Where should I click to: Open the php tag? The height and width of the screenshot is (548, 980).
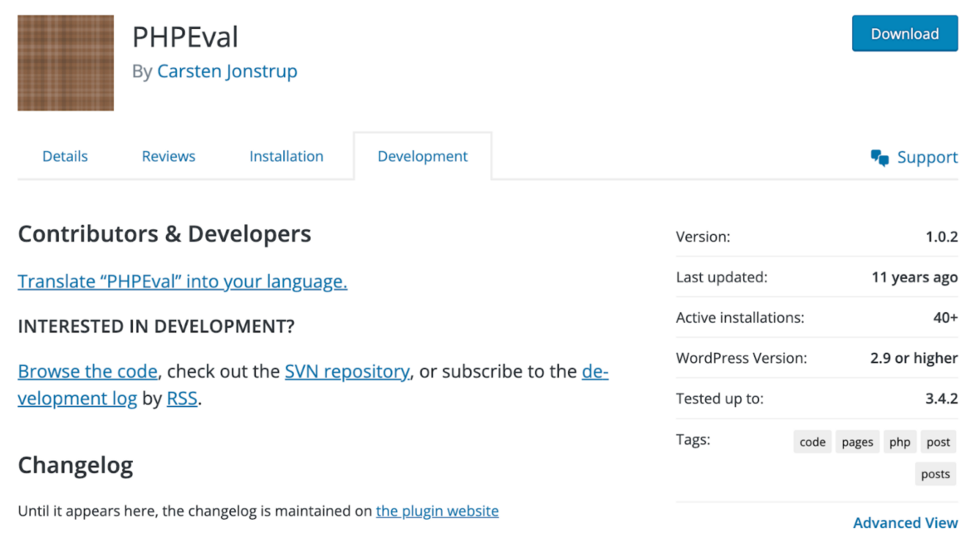tap(899, 441)
